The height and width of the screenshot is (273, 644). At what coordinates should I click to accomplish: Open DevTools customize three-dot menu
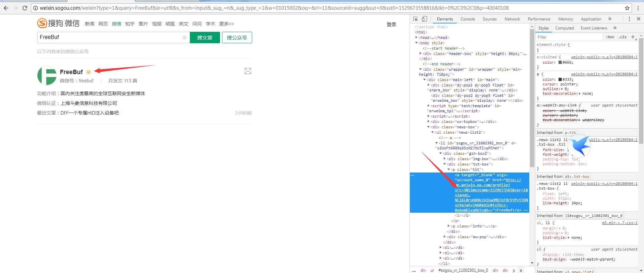[629, 19]
